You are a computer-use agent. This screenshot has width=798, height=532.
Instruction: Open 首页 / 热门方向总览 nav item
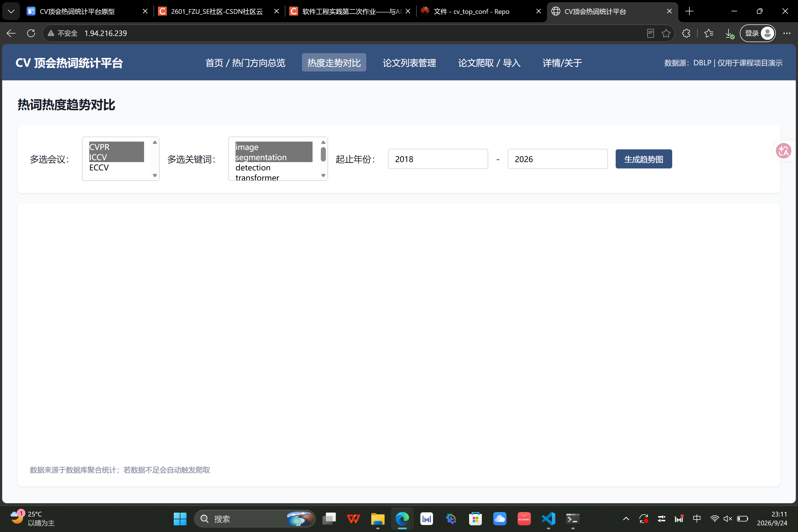(245, 63)
